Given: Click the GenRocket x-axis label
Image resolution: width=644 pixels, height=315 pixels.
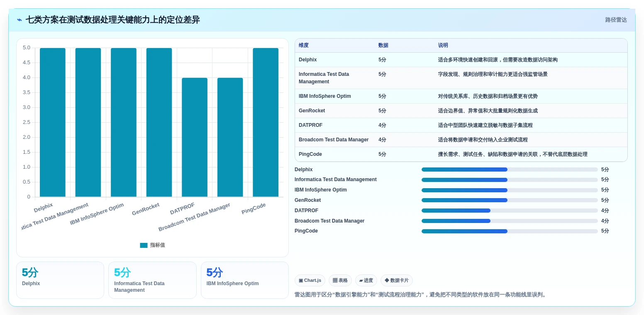Looking at the screenshot, I should (x=146, y=209).
